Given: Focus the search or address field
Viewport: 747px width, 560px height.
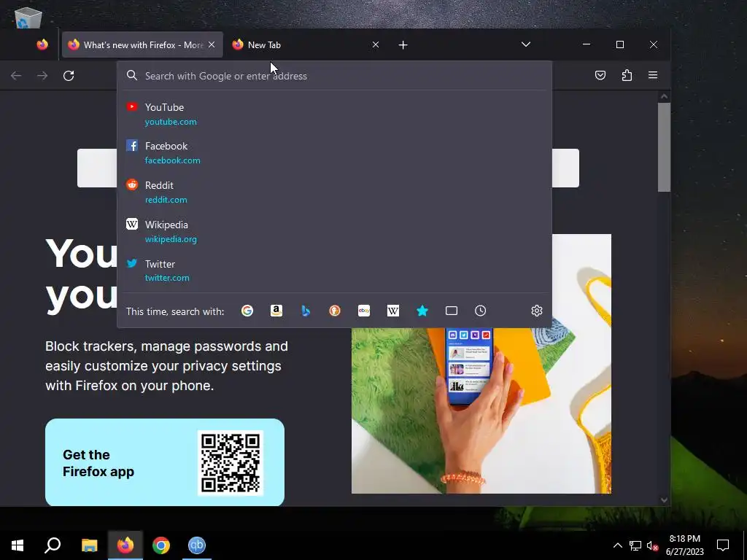Looking at the screenshot, I should [x=334, y=76].
